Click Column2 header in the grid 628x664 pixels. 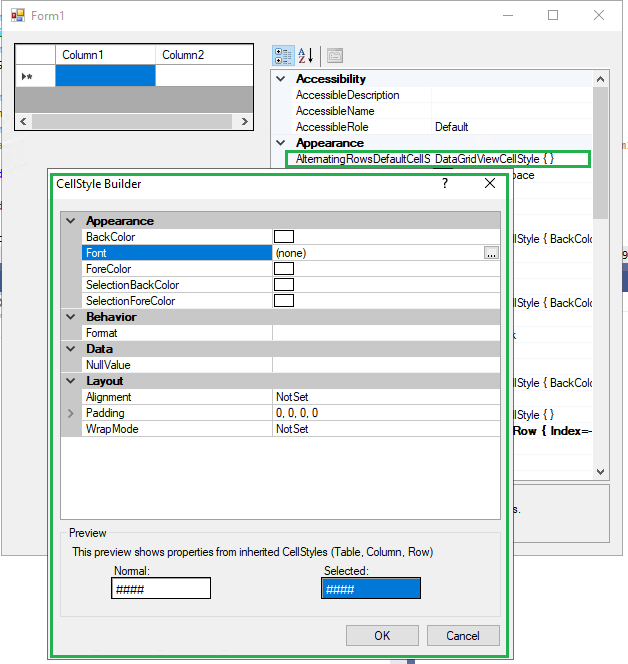[x=205, y=55]
